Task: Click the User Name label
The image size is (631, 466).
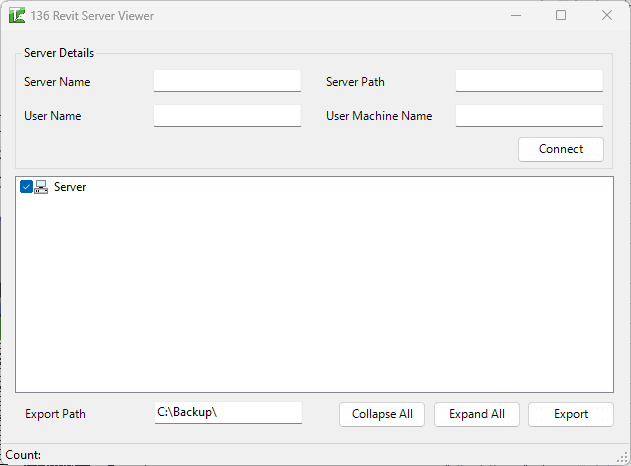Action: [53, 116]
